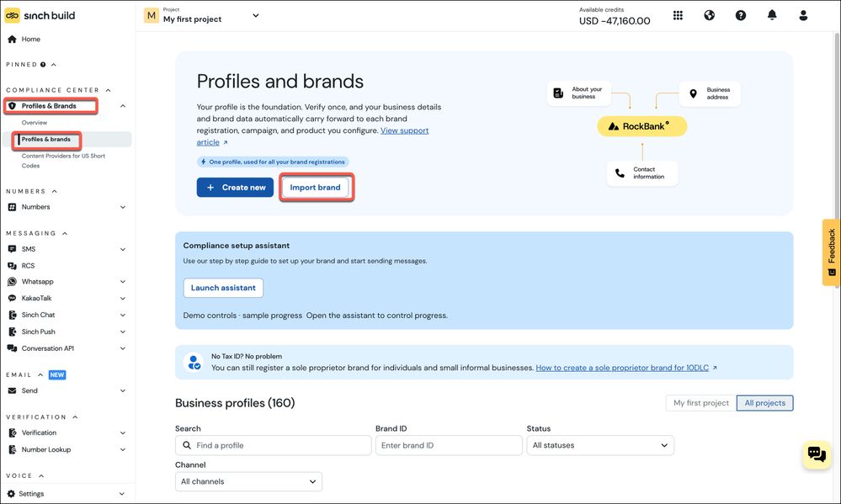Open Overview under Profiles & Brands
The height and width of the screenshot is (504, 841).
click(35, 123)
